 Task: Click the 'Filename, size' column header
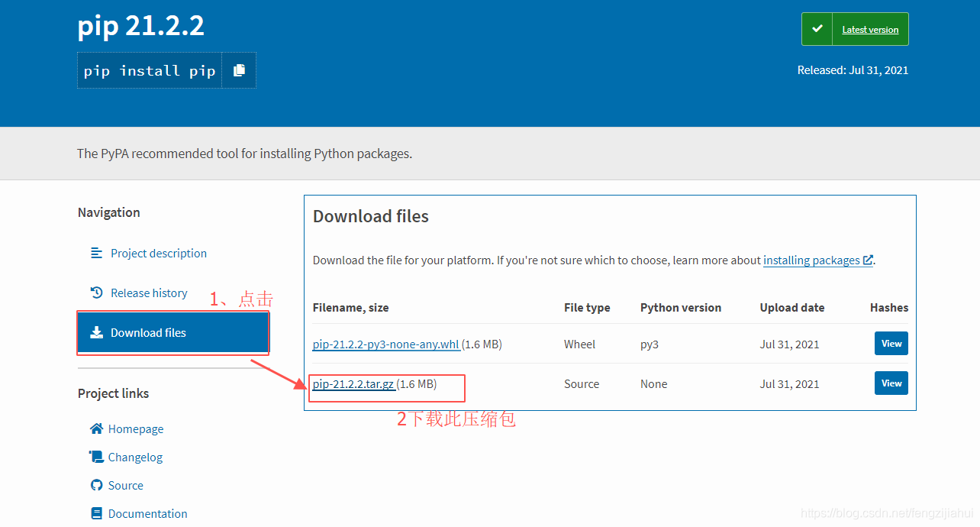[351, 307]
